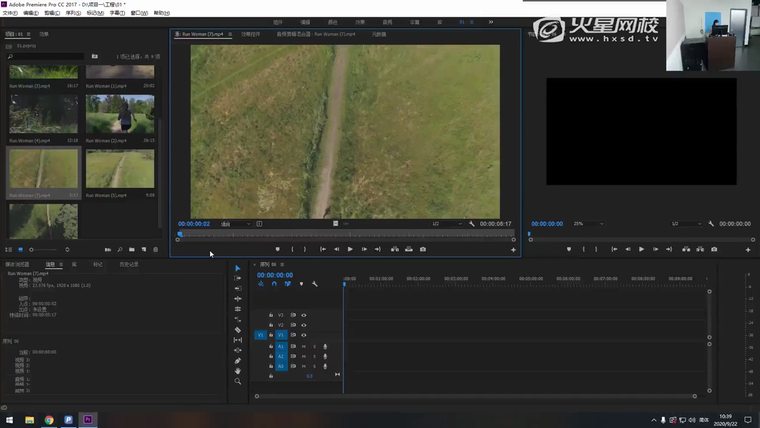This screenshot has height=428, width=760.
Task: Select the Pen tool in the tools panel
Action: point(238,361)
